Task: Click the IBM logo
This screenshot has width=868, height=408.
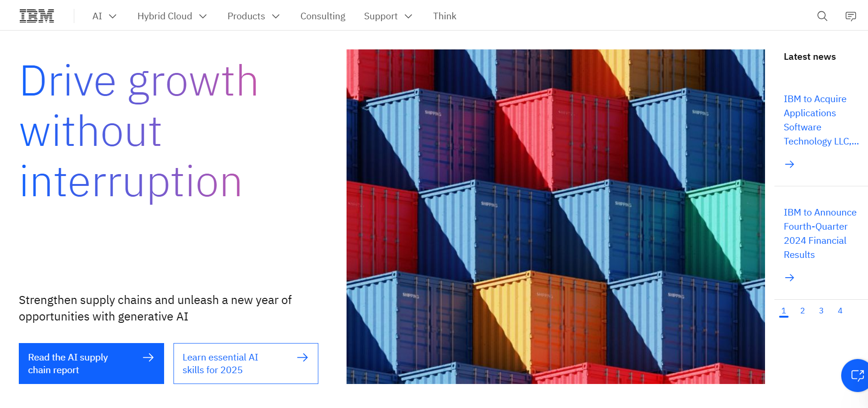Action: (37, 16)
